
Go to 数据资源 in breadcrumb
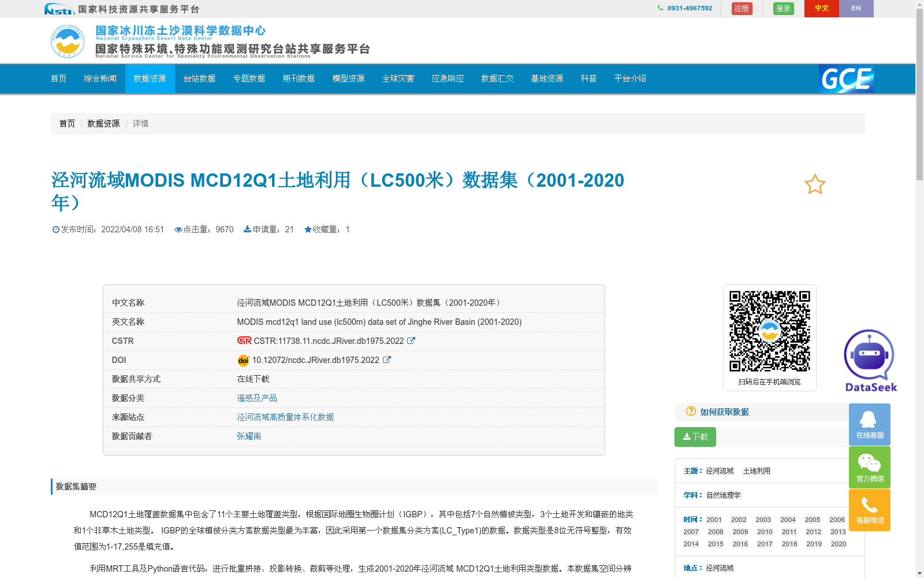(103, 124)
